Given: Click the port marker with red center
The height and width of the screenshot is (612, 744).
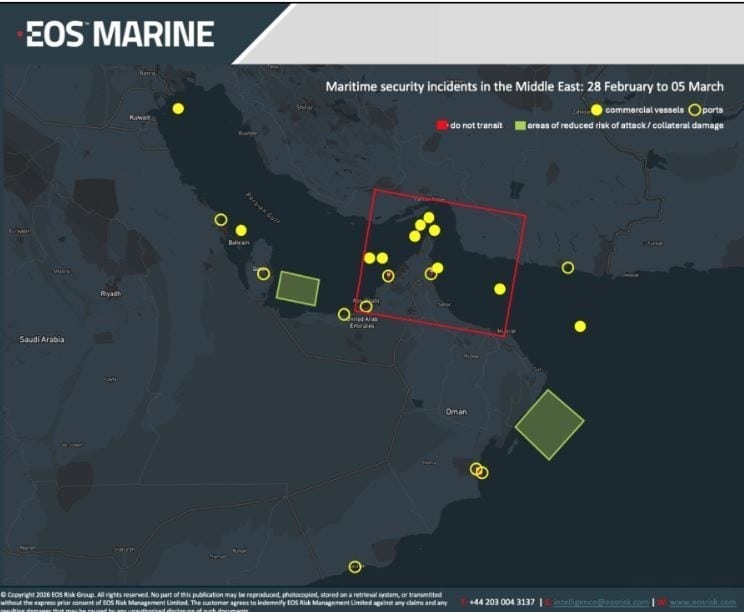Looking at the screenshot, I should point(388,276).
